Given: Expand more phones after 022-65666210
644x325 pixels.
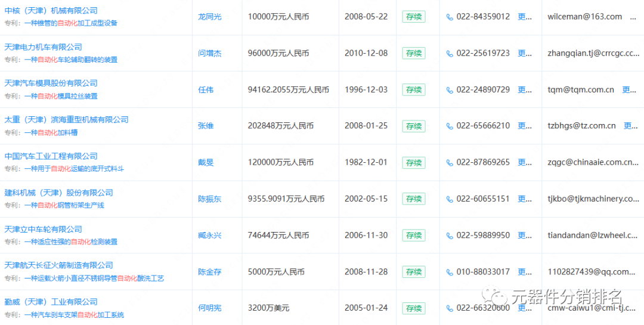Looking at the screenshot, I should tap(524, 126).
